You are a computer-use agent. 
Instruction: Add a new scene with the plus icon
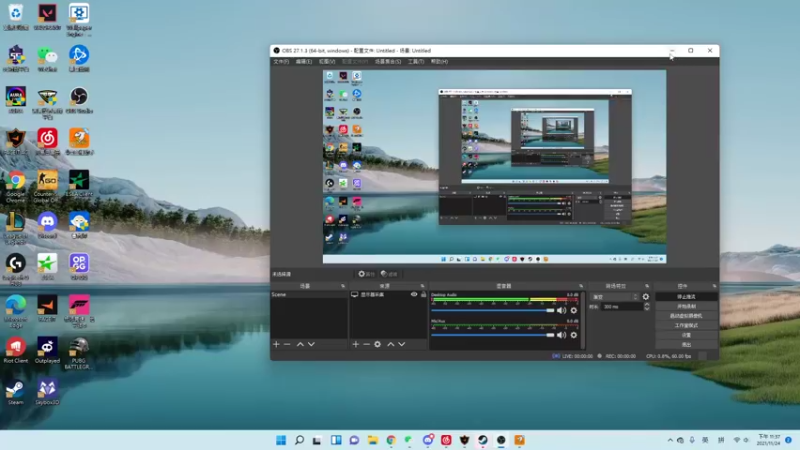click(276, 344)
